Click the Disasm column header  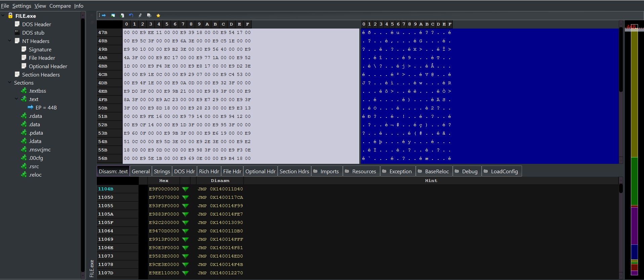click(220, 181)
